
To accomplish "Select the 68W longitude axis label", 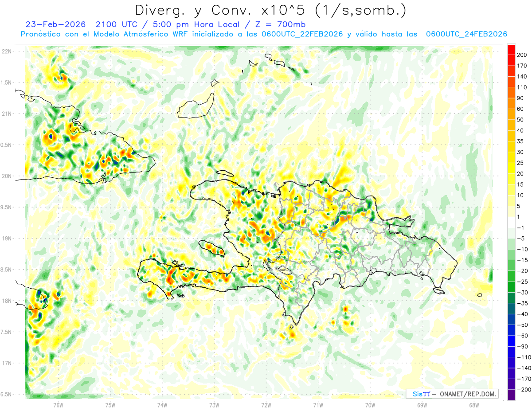I will (x=474, y=405).
